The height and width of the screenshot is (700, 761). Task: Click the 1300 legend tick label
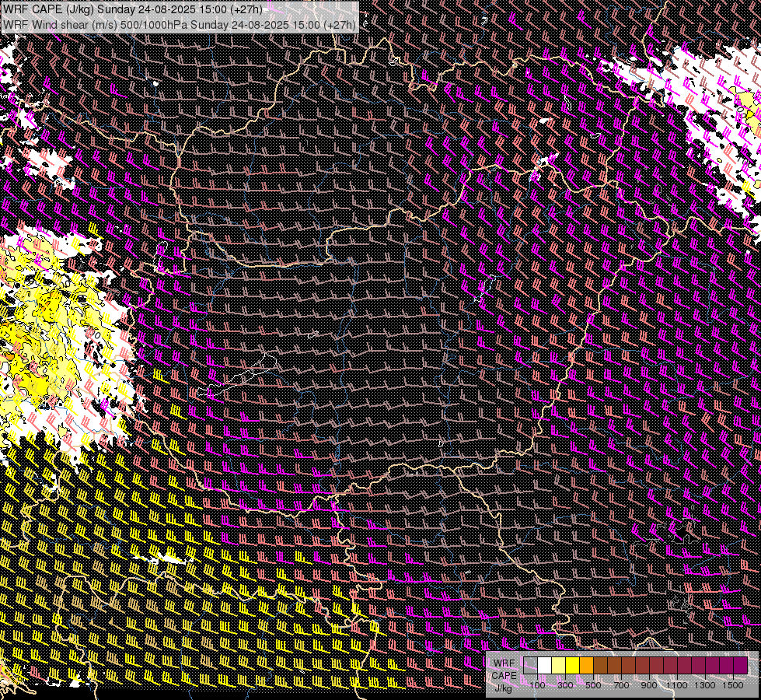coord(705,685)
